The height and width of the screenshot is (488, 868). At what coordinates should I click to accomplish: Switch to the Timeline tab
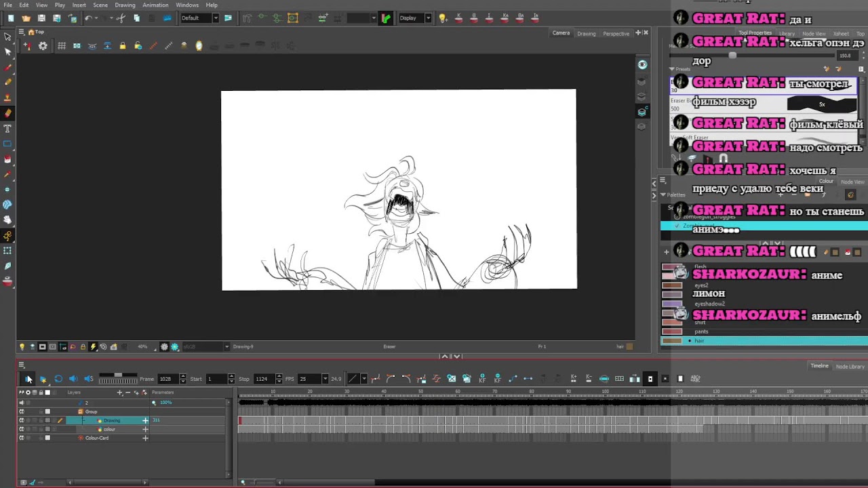[x=819, y=366]
